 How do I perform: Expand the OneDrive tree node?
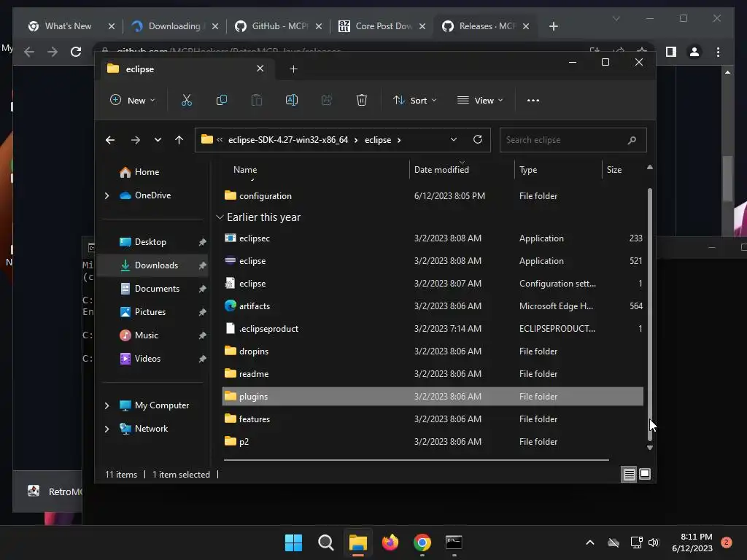tap(107, 195)
